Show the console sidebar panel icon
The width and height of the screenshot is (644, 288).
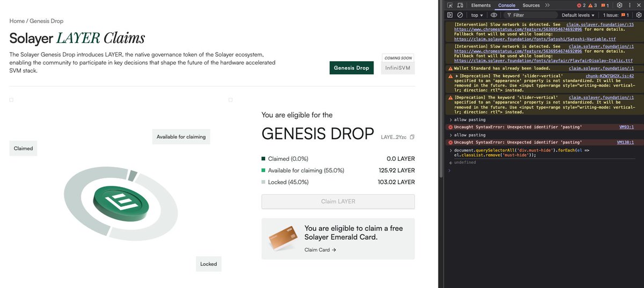coord(450,15)
